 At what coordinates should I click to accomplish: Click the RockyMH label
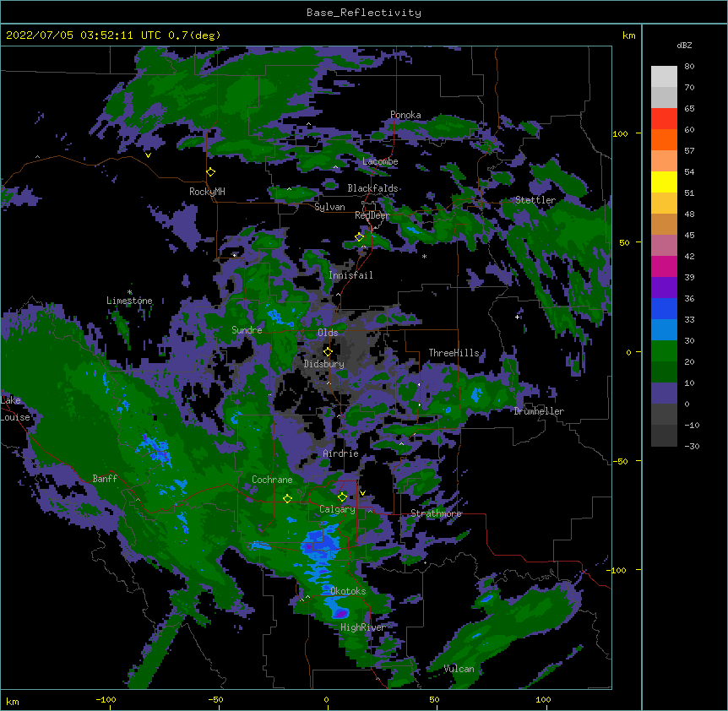(207, 192)
